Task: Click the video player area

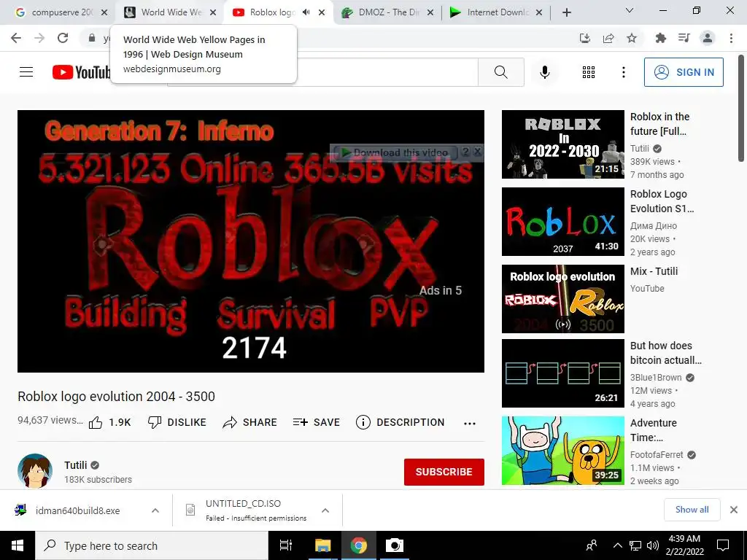Action: [x=251, y=241]
